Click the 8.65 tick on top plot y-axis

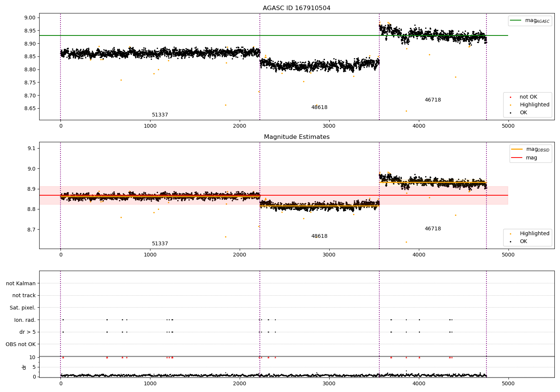[x=30, y=109]
